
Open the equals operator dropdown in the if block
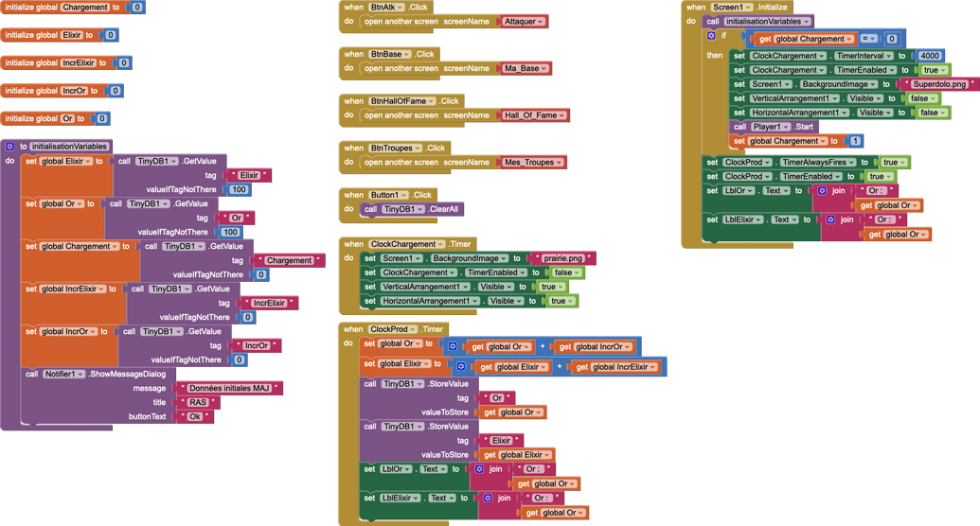pos(869,39)
